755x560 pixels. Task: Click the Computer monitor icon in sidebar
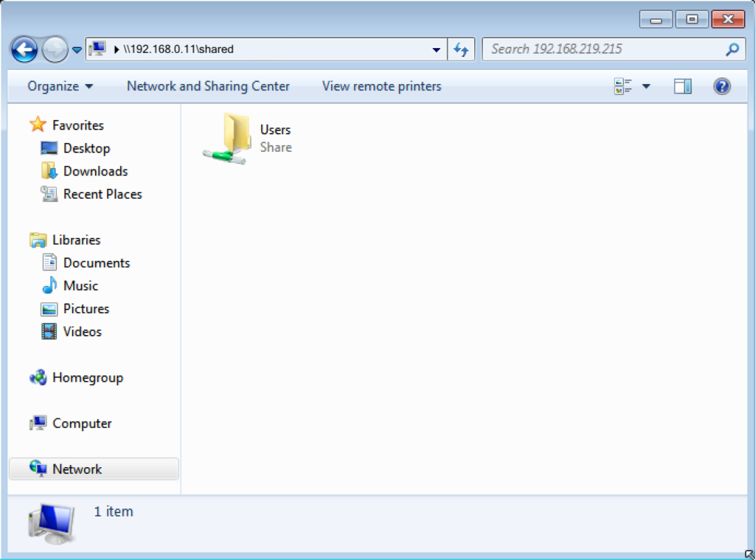click(x=38, y=424)
